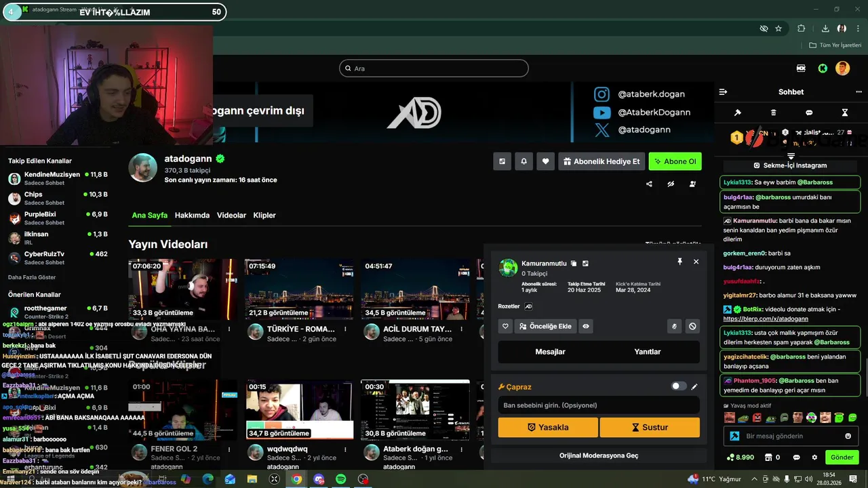Click the Sustur mute button

coord(650,428)
